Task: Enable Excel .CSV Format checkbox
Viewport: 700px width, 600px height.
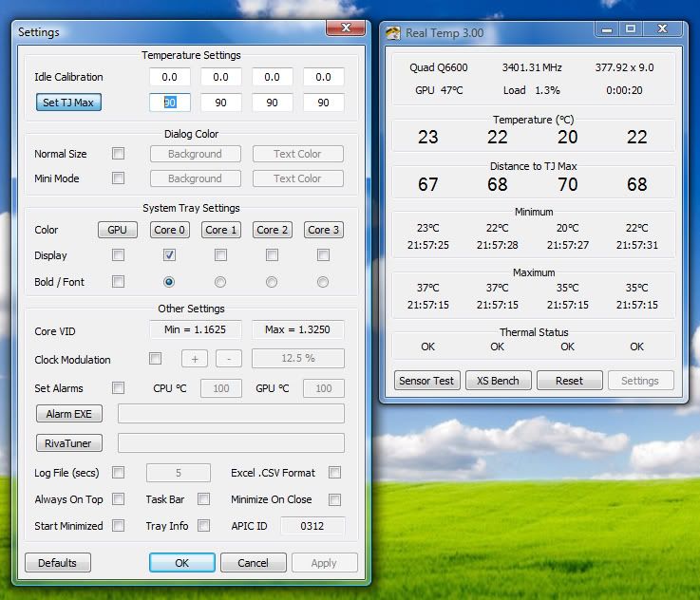Action: click(x=335, y=473)
